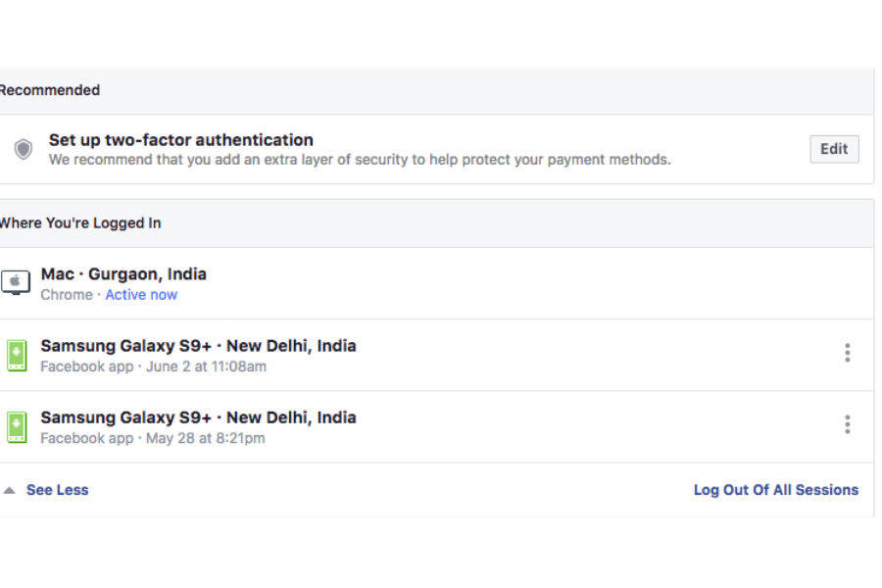
Task: Click Log Out Of All Sessions
Action: (x=775, y=490)
